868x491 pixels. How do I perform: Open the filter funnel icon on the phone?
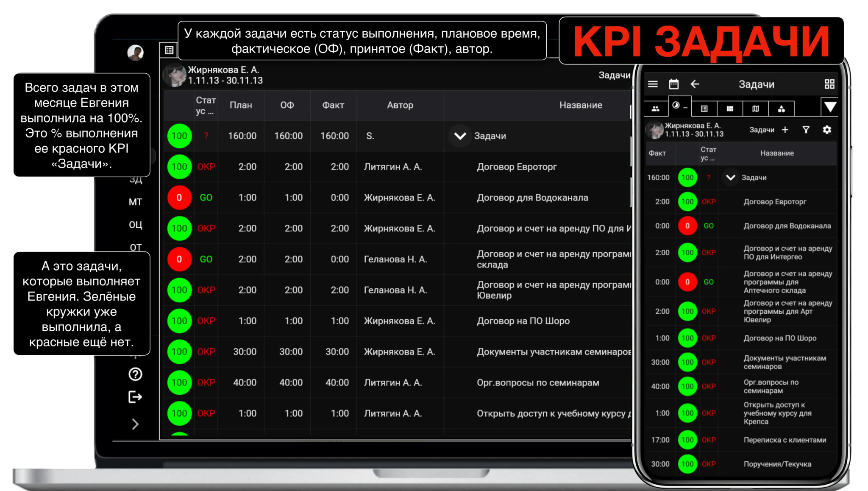(806, 130)
